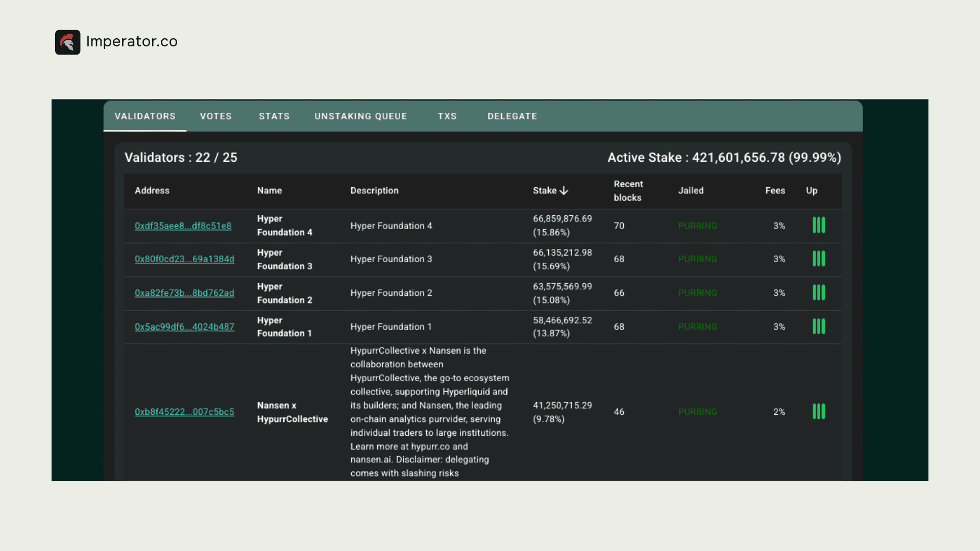Click PURRING status for Hyper Foundation 4

tap(698, 226)
